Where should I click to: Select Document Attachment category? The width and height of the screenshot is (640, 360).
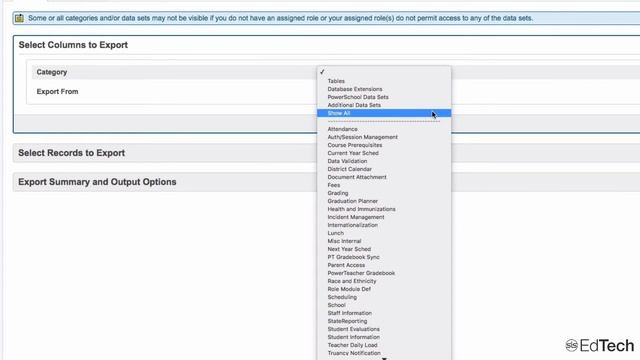(357, 177)
